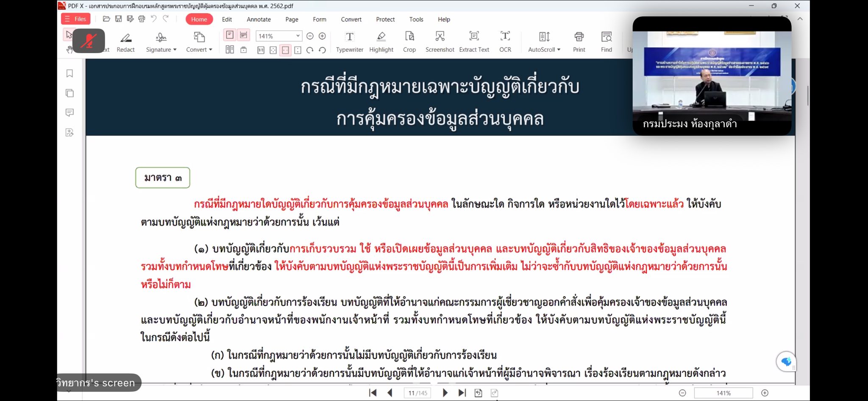868x401 pixels.
Task: Select the Redact tool
Action: tap(125, 42)
